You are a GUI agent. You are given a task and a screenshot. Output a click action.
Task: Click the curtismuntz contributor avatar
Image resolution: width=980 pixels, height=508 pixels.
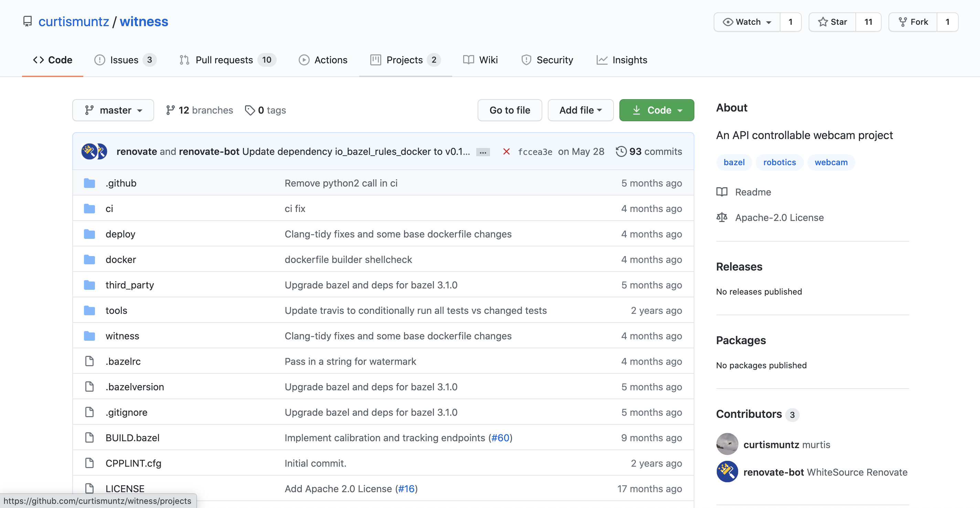(x=727, y=444)
